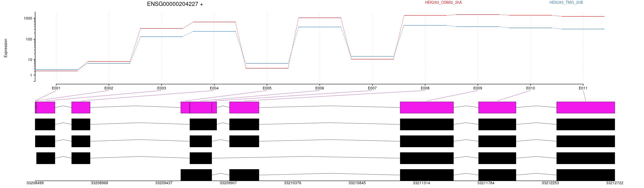The image size is (644, 188).
Task: Click genomic coordinate 33208499
Action: (x=35, y=183)
